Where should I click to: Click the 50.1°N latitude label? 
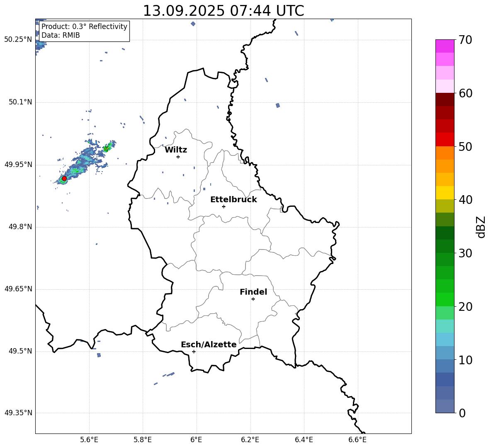click(20, 102)
